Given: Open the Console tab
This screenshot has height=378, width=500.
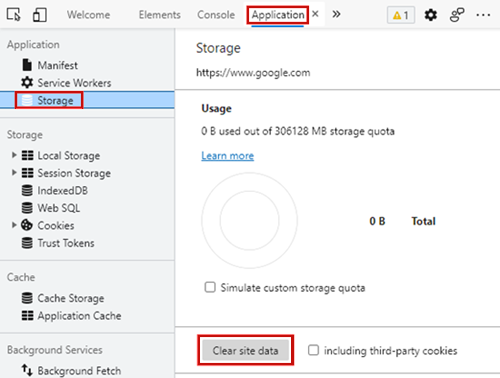Looking at the screenshot, I should click(x=216, y=15).
